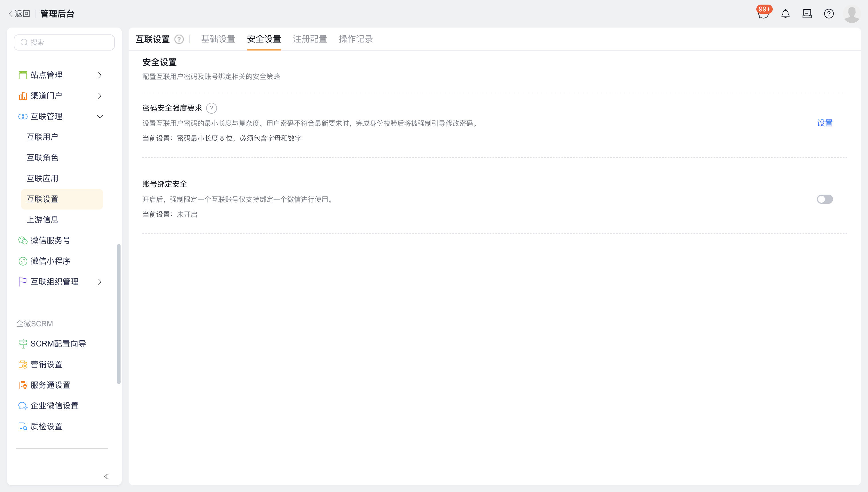Click the help icon beside 密码安全强度要求

click(x=212, y=108)
